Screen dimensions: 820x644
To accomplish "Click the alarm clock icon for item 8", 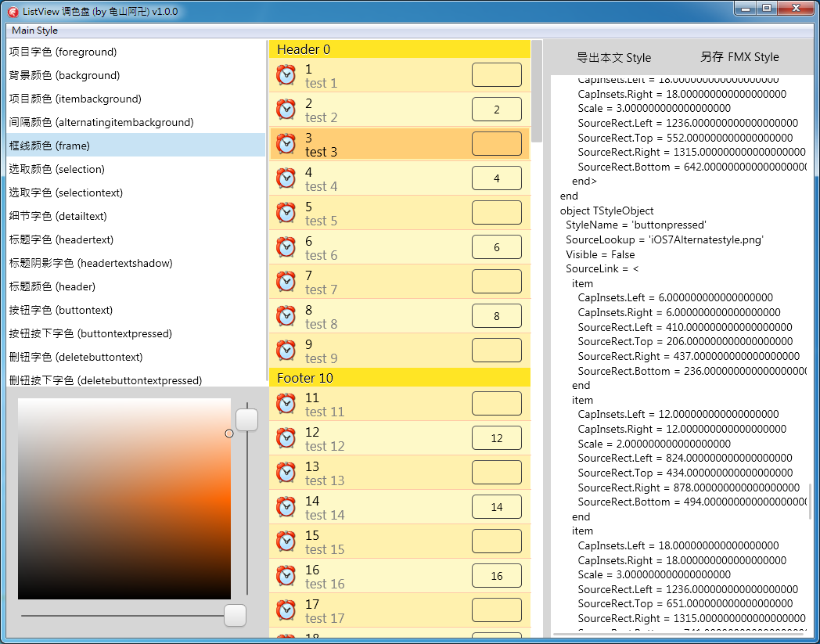I will (x=286, y=316).
